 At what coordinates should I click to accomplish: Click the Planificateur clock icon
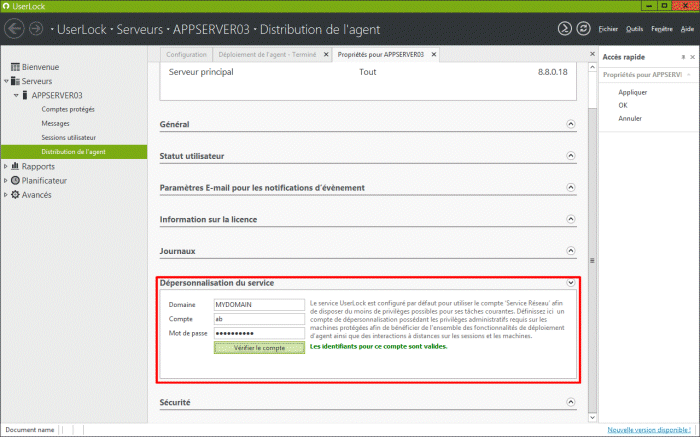[x=15, y=180]
